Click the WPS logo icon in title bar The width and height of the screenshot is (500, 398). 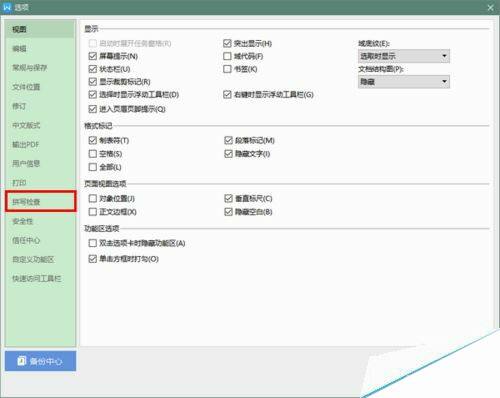click(7, 7)
